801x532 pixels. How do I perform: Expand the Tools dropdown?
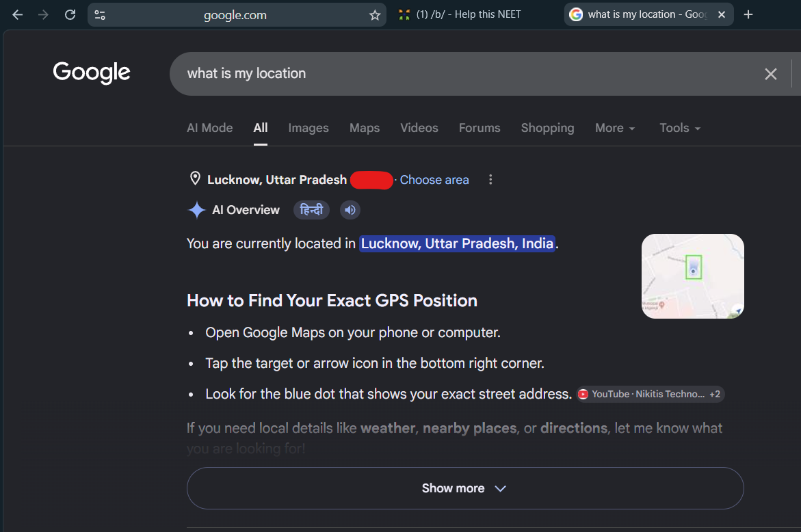(679, 128)
